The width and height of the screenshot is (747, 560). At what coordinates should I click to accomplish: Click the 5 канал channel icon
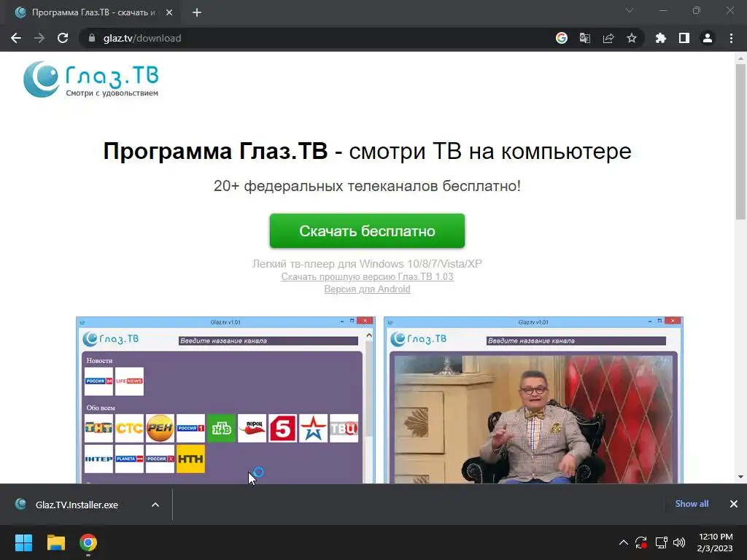pos(282,428)
